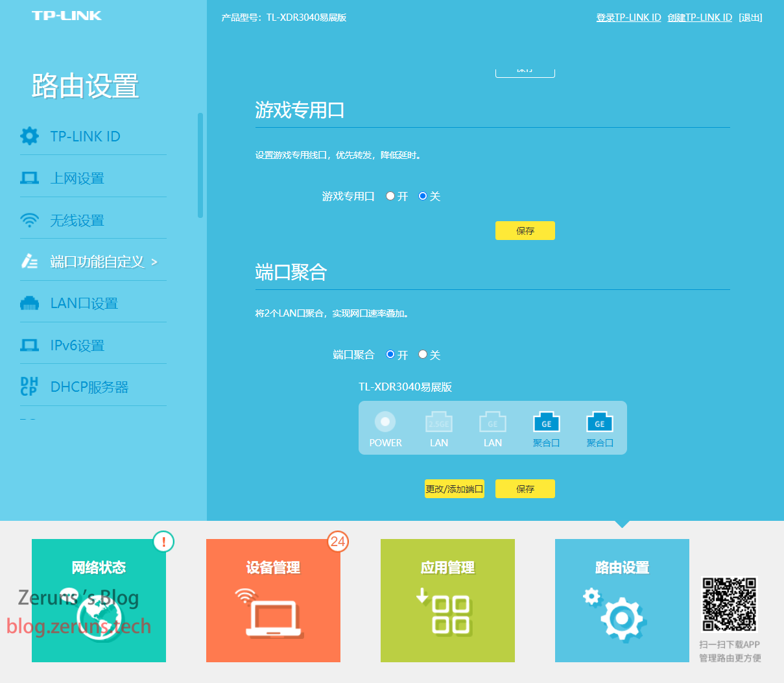
Task: Click 登录TP-LINK ID link
Action: coord(629,18)
